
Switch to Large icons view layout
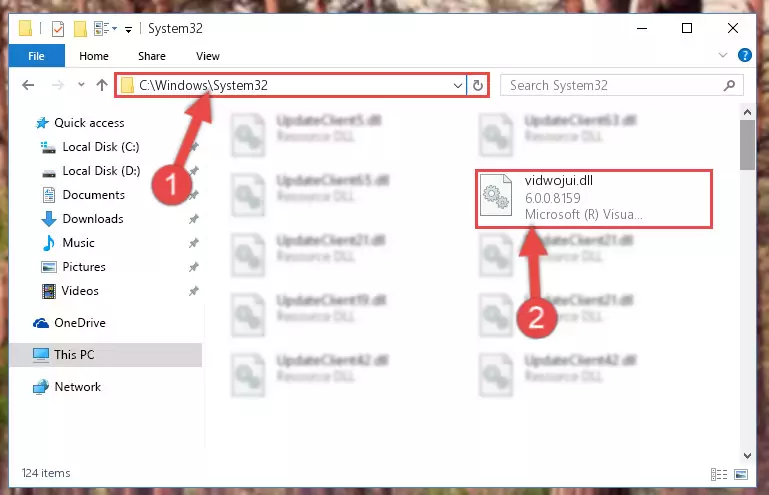coord(741,474)
